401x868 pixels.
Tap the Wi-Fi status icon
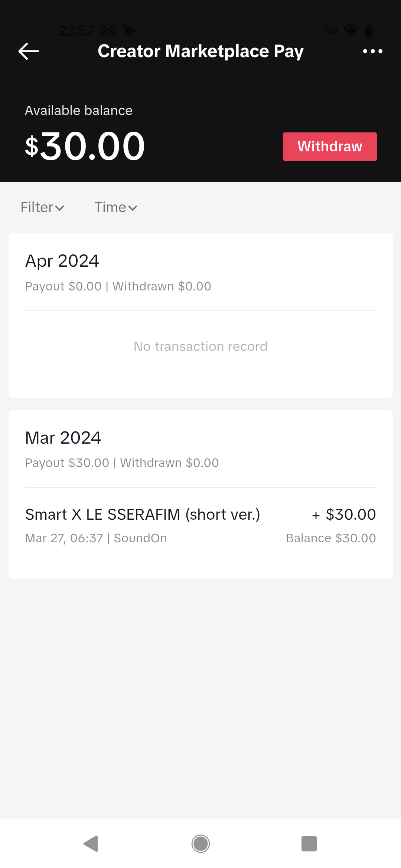pyautogui.click(x=351, y=31)
